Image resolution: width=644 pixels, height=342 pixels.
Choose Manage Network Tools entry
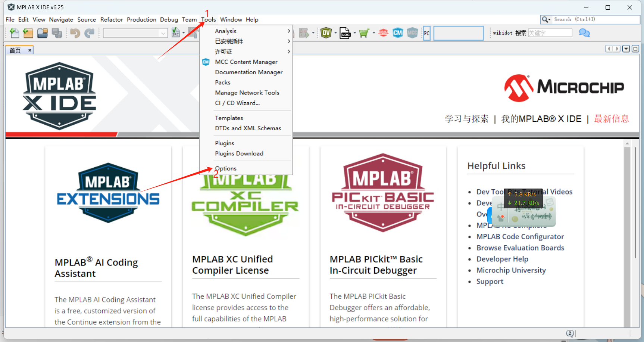pos(246,93)
